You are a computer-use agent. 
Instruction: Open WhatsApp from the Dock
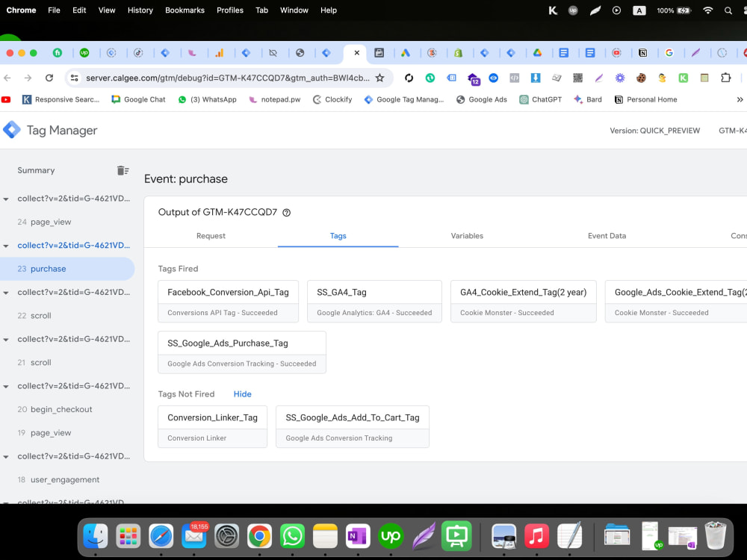point(292,535)
